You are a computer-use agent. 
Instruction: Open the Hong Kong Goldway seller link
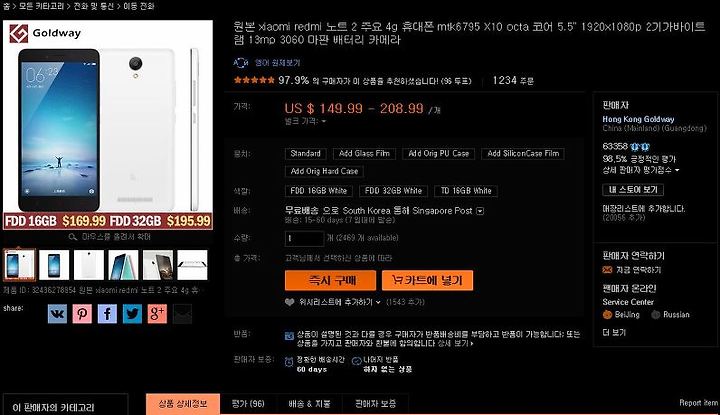pyautogui.click(x=638, y=119)
